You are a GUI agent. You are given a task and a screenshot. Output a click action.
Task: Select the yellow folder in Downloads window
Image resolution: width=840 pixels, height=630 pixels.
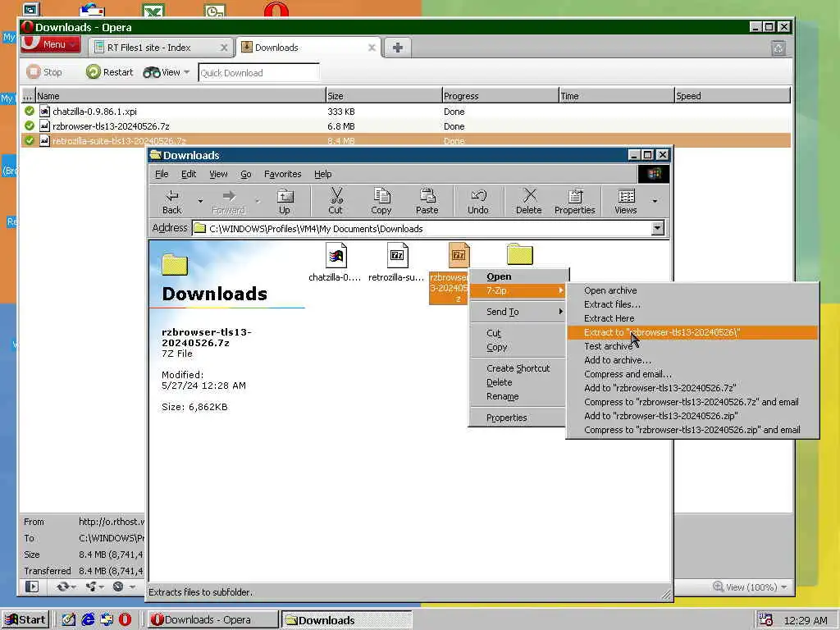[x=519, y=254]
